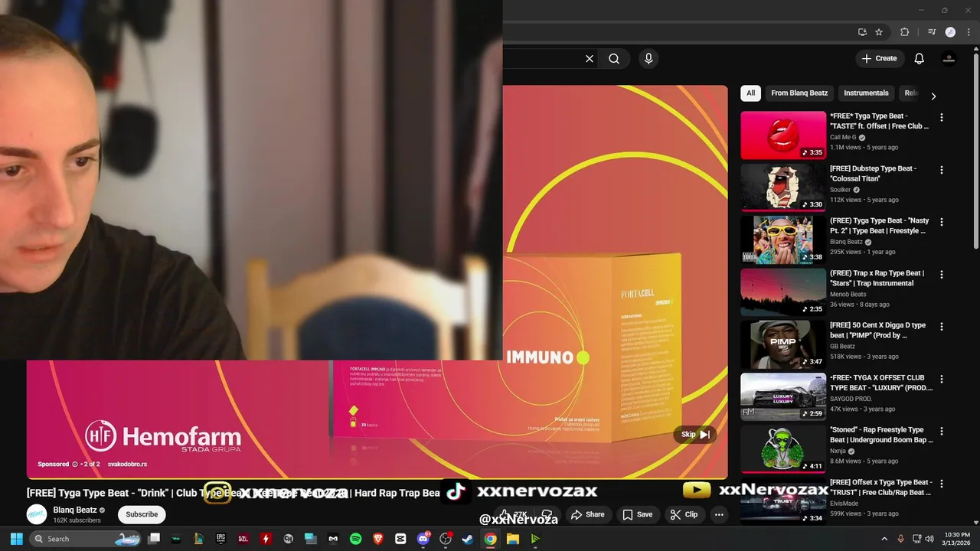Screen dimensions: 980x551
Task: Open Chrome's three-dot menu
Action: pyautogui.click(x=969, y=32)
